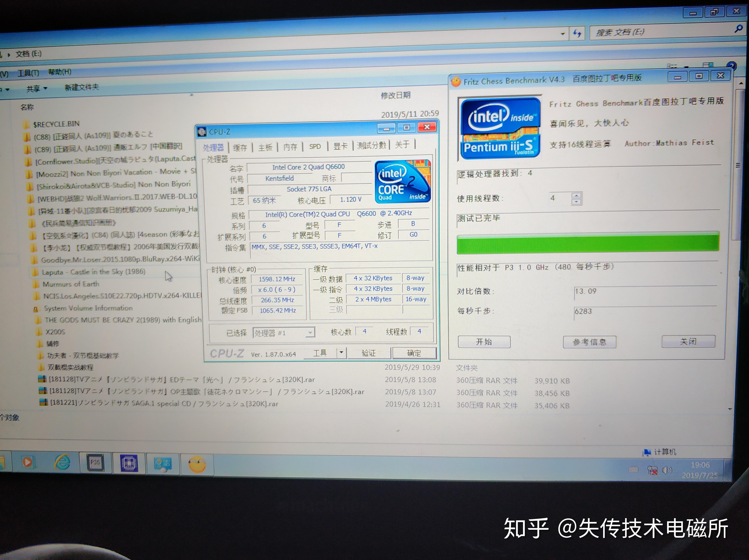Click the refresh arrows button beside address bar
Screen dimensions: 749x560
click(577, 33)
